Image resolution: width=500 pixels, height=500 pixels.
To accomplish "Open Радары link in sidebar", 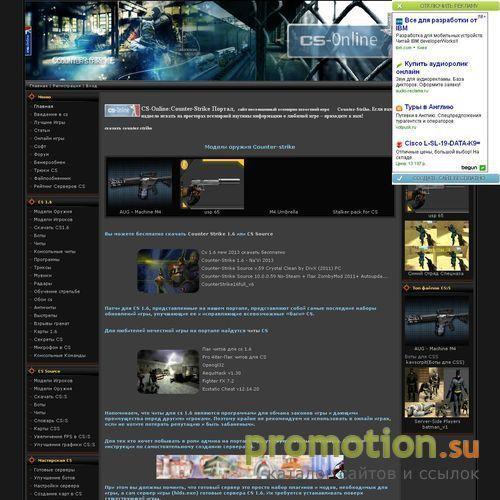I will (43, 284).
